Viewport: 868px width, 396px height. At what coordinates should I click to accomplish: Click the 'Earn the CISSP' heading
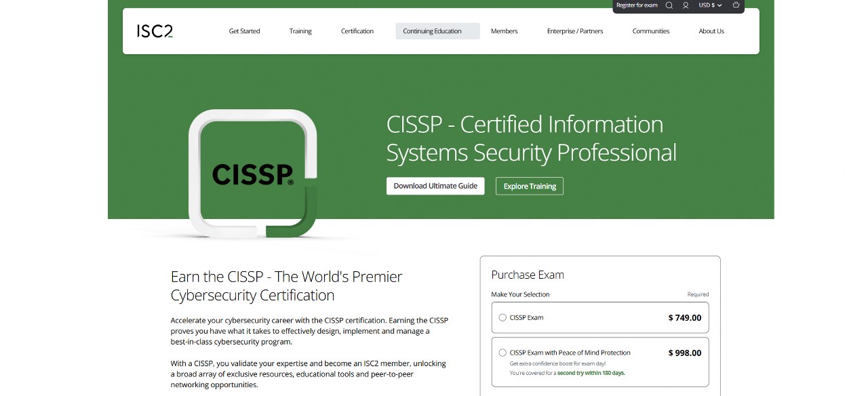tap(287, 286)
